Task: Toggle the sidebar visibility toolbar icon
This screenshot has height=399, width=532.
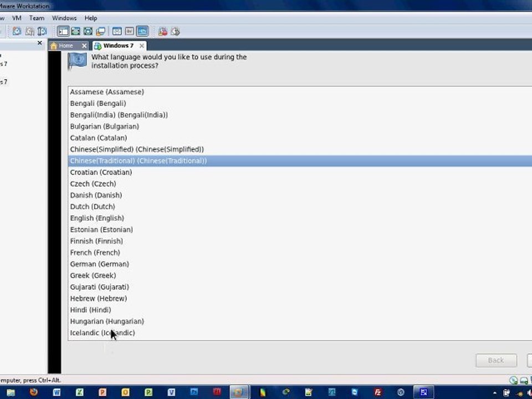Action: [63, 32]
